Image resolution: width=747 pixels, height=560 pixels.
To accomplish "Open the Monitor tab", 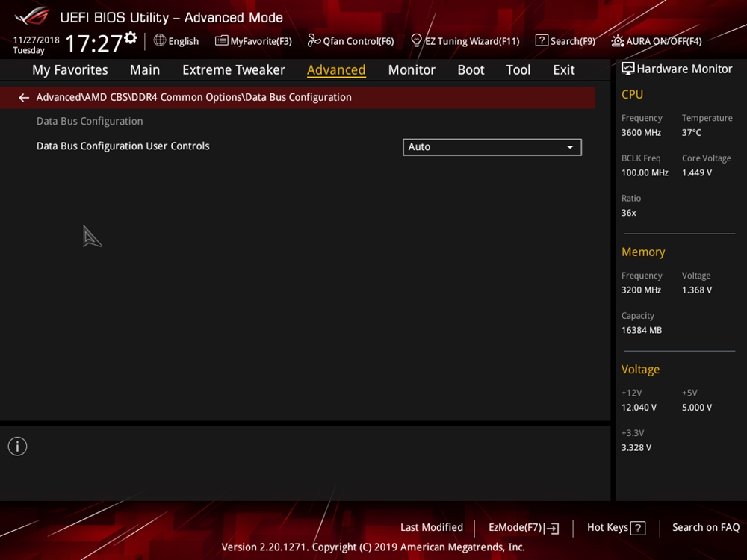I will 412,70.
